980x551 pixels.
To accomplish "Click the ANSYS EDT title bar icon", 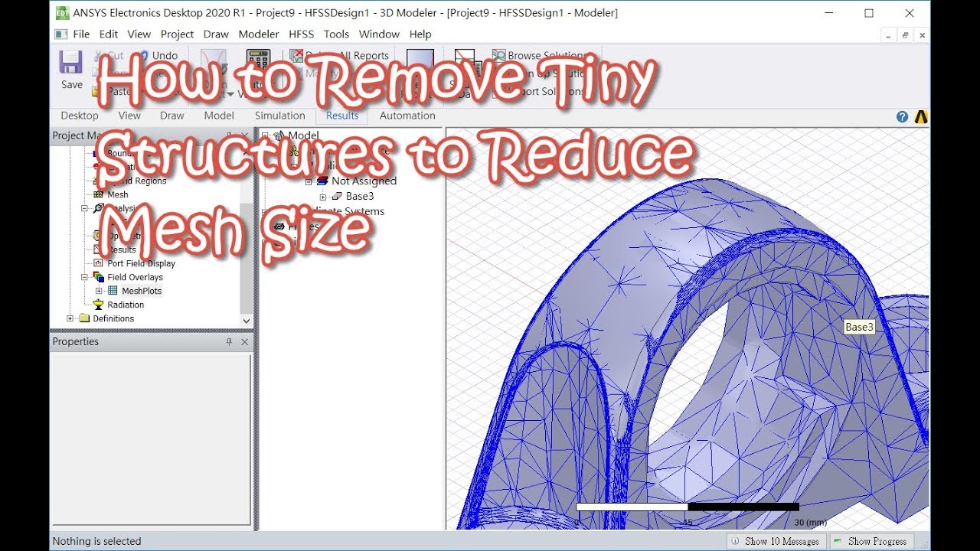I will [61, 13].
